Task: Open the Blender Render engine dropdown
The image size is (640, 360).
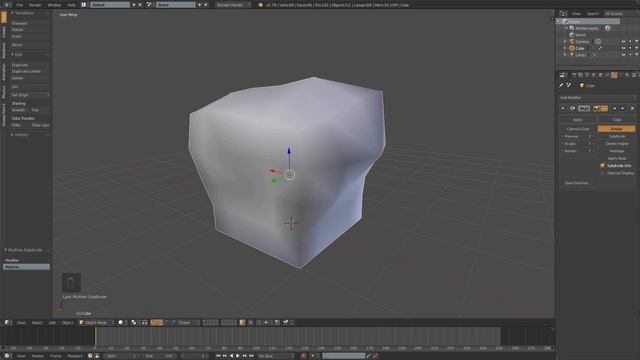Action: (233, 5)
